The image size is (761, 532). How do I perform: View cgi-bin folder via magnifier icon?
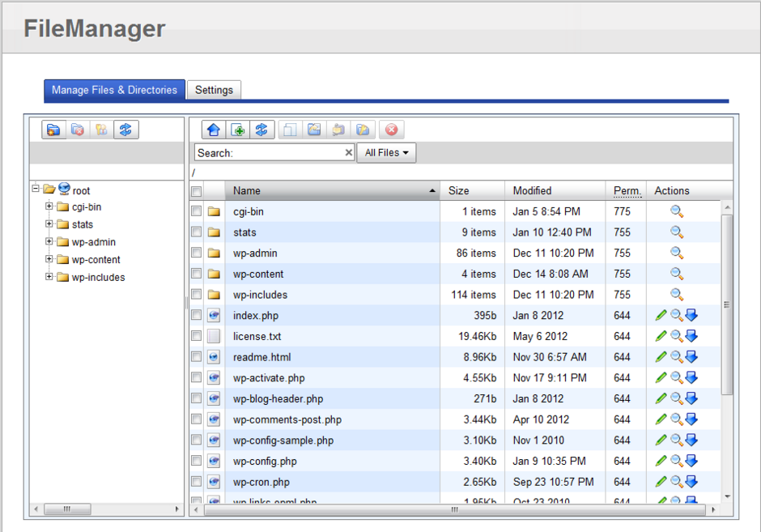tap(677, 211)
